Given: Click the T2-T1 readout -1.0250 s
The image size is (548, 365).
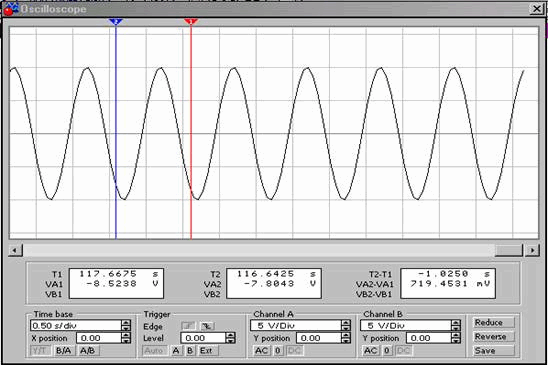Looking at the screenshot, I should pyautogui.click(x=453, y=274).
